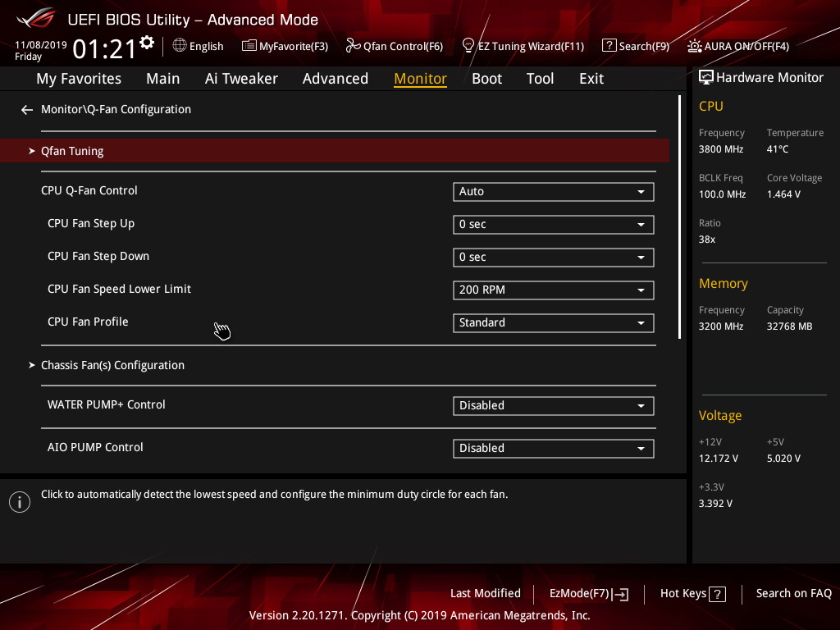The width and height of the screenshot is (840, 630).
Task: Open the WATER PUMP+ Control dropdown
Action: click(x=554, y=405)
